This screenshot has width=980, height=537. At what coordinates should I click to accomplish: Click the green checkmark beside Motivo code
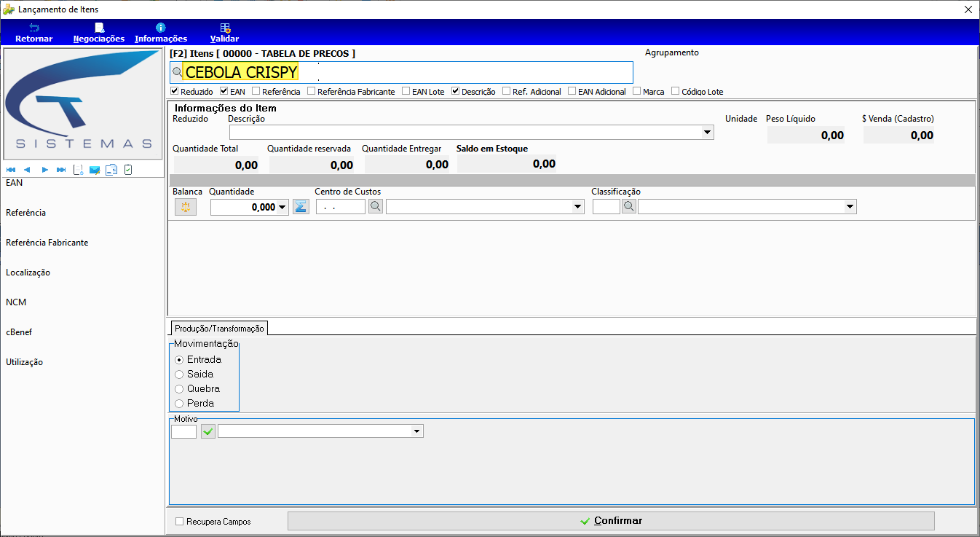click(x=208, y=431)
